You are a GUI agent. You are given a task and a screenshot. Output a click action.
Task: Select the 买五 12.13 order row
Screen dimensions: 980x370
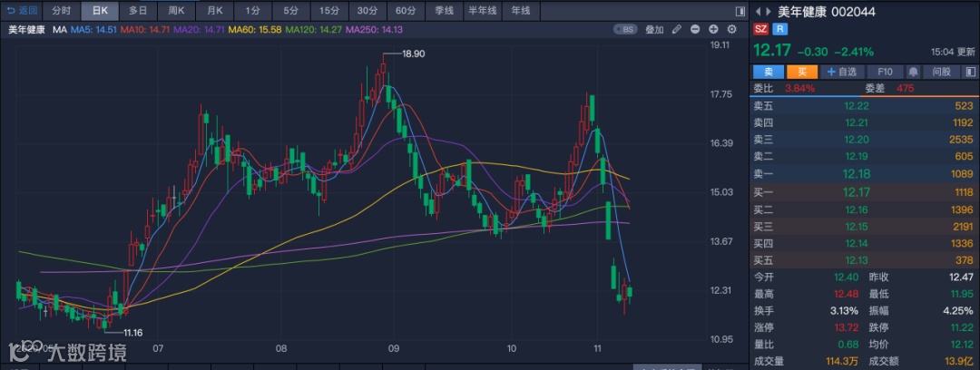[865, 260]
